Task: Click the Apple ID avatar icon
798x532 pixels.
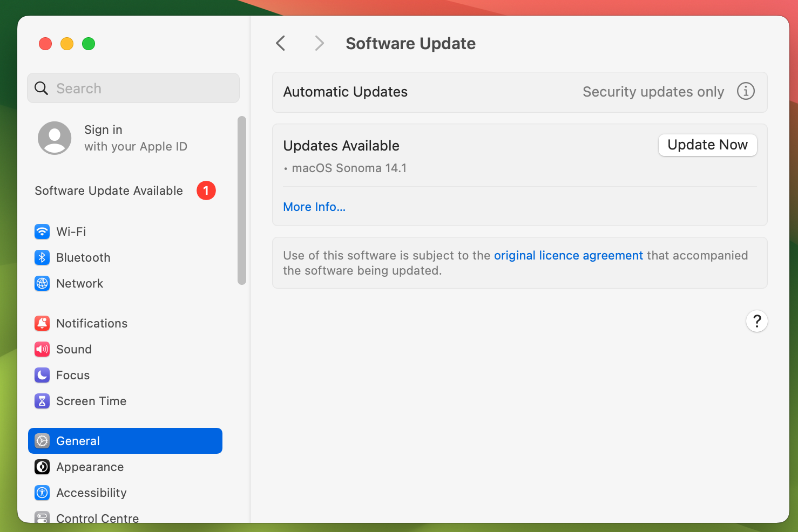Action: click(x=55, y=138)
